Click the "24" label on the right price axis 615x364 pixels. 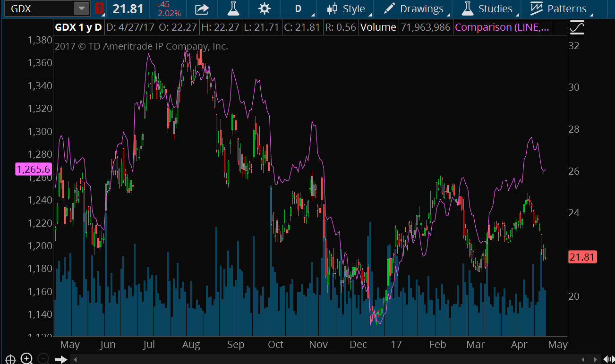tap(574, 213)
